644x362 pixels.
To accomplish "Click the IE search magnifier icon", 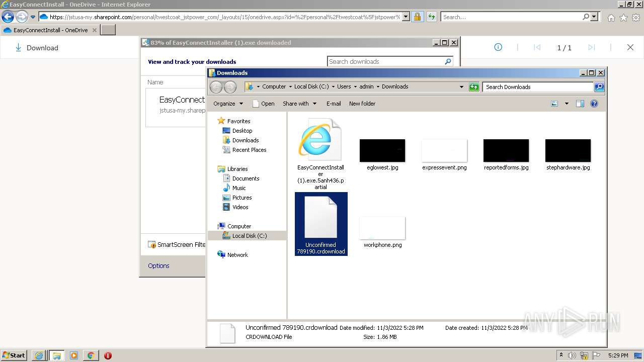I will click(x=586, y=17).
